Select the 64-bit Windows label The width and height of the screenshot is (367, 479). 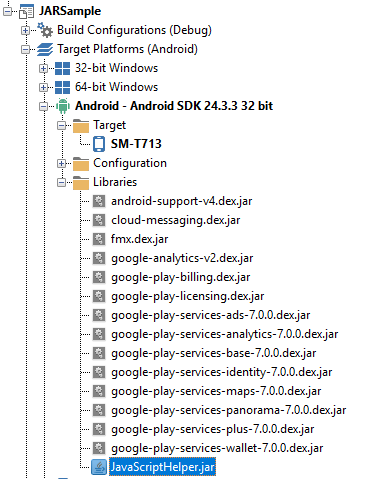tap(116, 87)
